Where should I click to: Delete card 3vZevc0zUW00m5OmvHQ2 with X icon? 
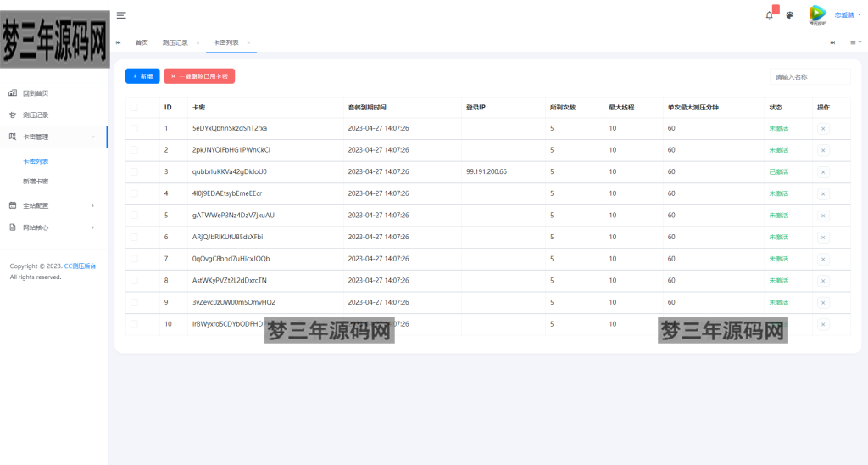point(823,303)
